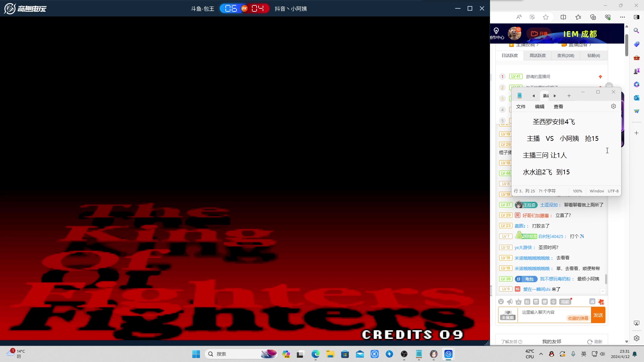Image resolution: width=644 pixels, height=362 pixels.
Task: Click the 开播 start streaming button
Action: click(539, 34)
